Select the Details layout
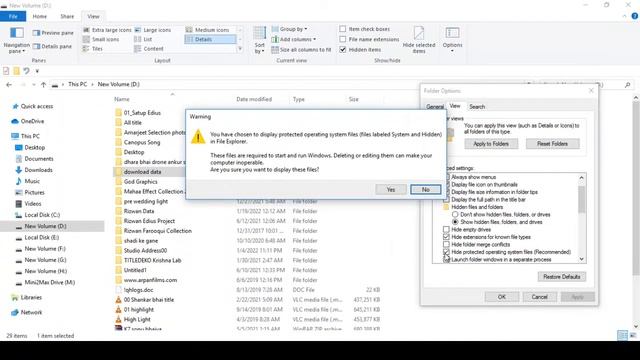Image resolution: width=640 pixels, height=360 pixels. tap(210, 39)
